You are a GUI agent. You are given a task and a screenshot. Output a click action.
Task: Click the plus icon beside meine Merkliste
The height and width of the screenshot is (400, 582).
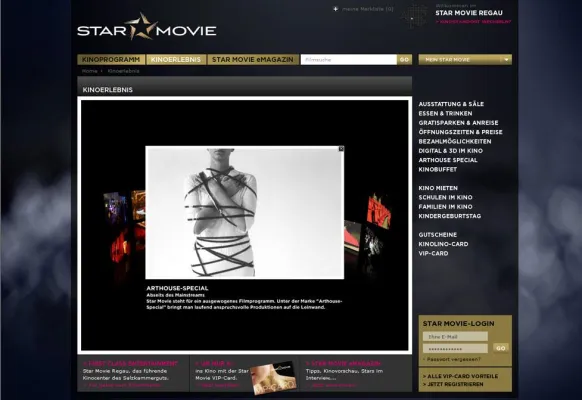pyautogui.click(x=336, y=9)
